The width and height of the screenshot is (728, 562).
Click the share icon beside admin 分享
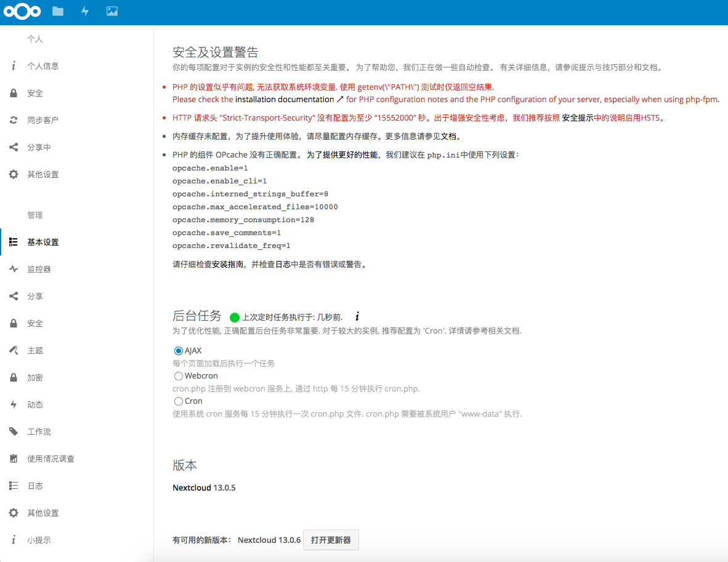tap(14, 296)
